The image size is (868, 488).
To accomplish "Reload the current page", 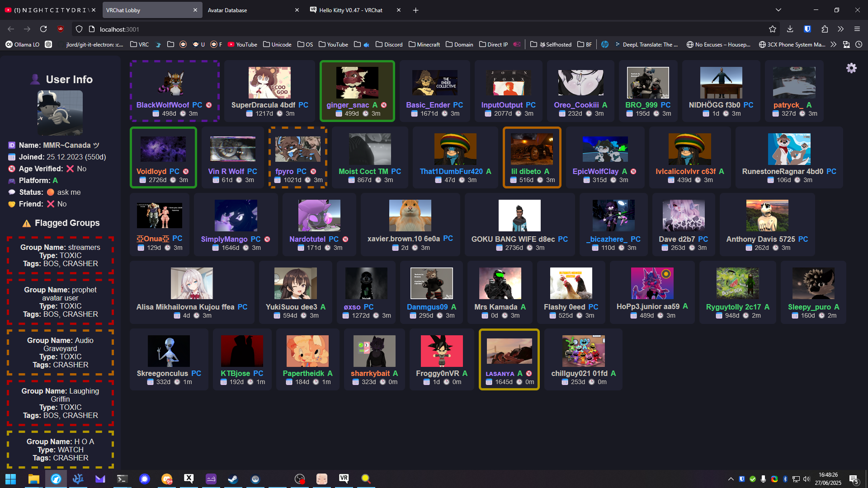I will [43, 29].
